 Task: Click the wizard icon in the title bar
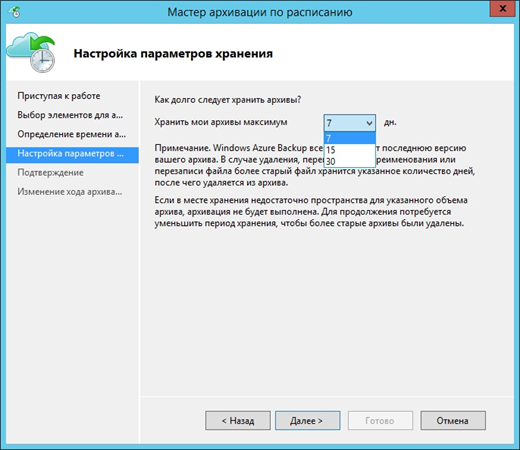pos(16,12)
